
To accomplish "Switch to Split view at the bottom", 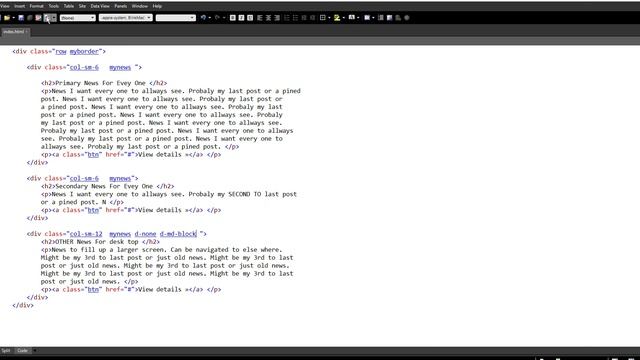I will (6, 351).
